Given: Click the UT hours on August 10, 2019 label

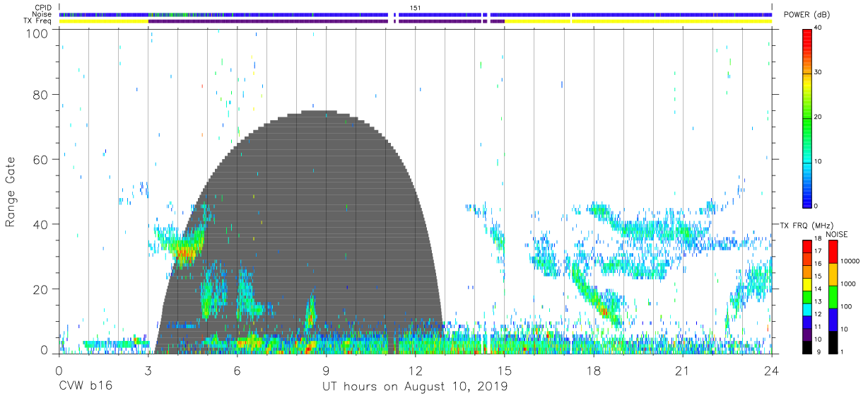Looking at the screenshot, I should tap(415, 386).
